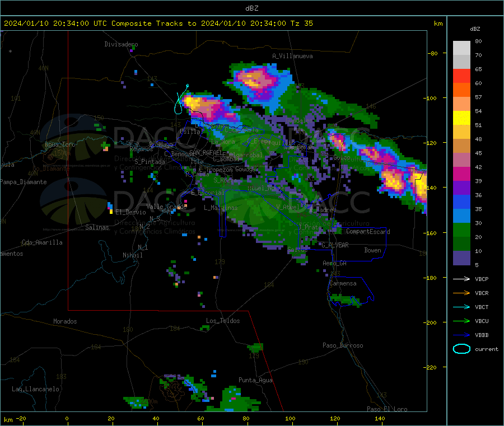Viewport: 504px width, 426px height.
Task: Click the '-20' tick on the bottom km axis
Action: tap(21, 418)
